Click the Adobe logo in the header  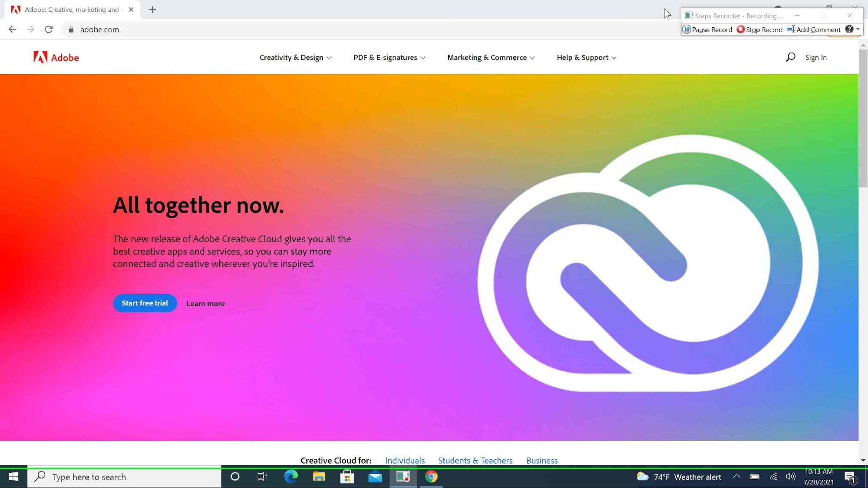(x=56, y=57)
